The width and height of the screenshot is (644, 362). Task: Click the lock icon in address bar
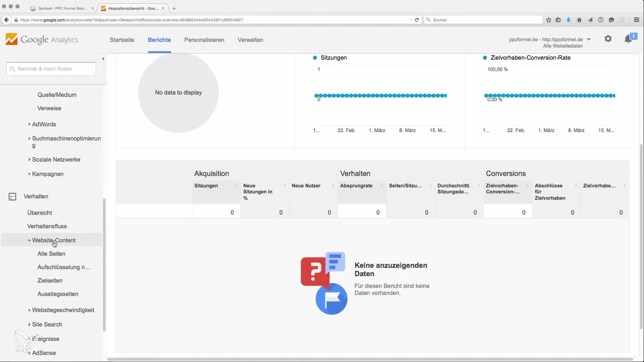16,20
